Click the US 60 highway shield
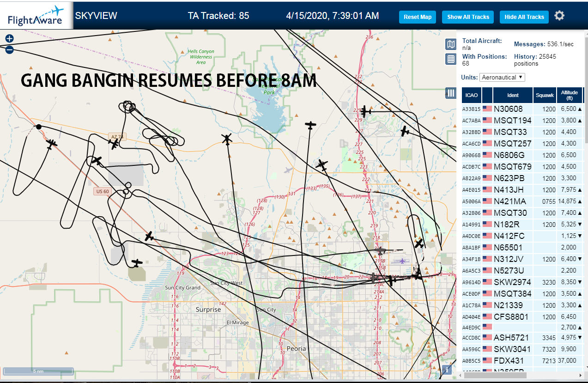Screen dimensions: 588x383 pyautogui.click(x=102, y=191)
